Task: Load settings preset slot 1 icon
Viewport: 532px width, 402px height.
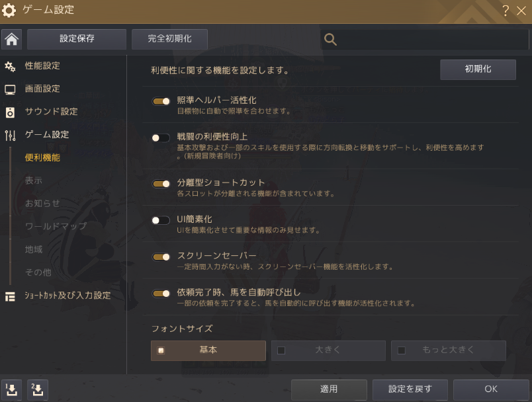Action: 11,390
